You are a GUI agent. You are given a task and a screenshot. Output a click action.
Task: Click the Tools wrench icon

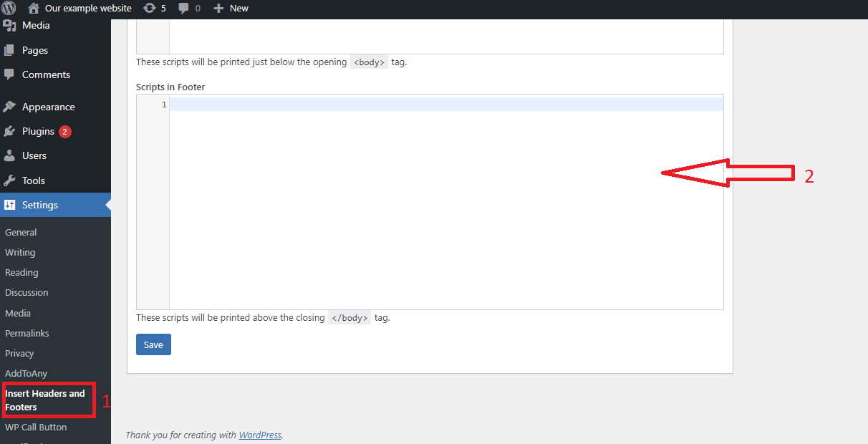pos(9,180)
